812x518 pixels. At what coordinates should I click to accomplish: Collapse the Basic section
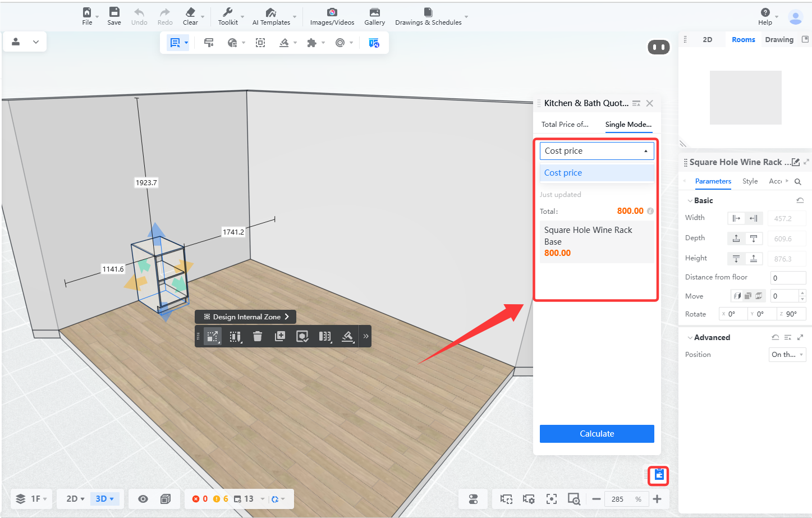(x=690, y=200)
